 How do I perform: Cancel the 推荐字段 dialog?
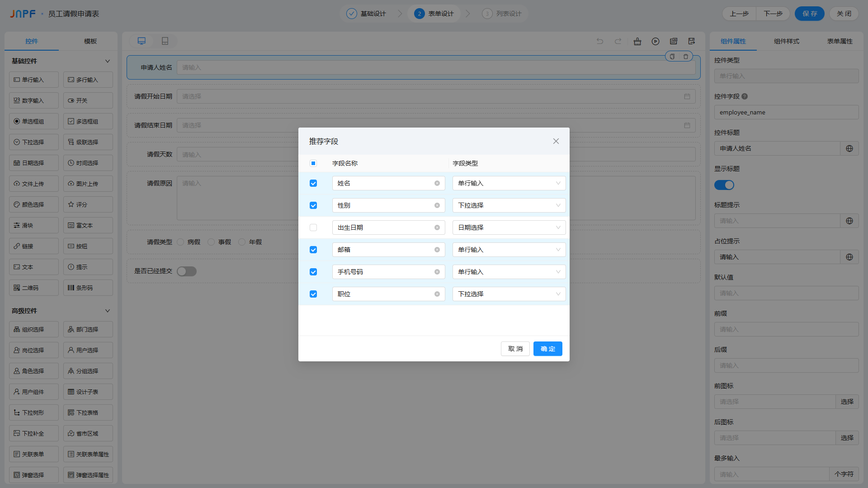(x=515, y=349)
